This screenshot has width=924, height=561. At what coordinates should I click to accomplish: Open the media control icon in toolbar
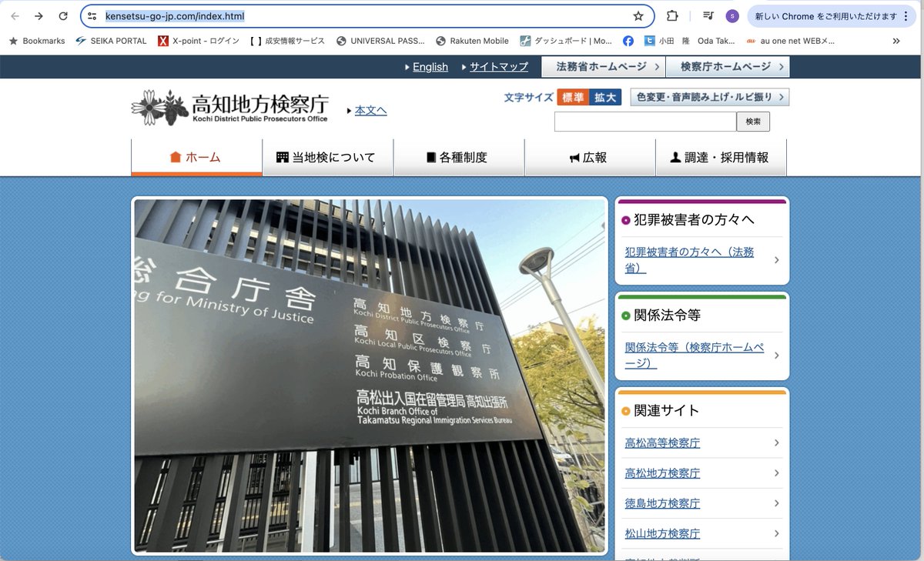click(x=708, y=16)
